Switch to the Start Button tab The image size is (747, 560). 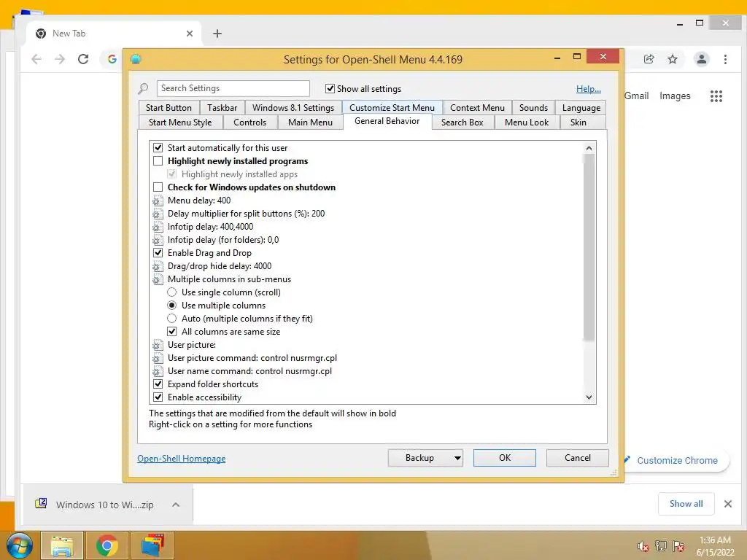169,108
